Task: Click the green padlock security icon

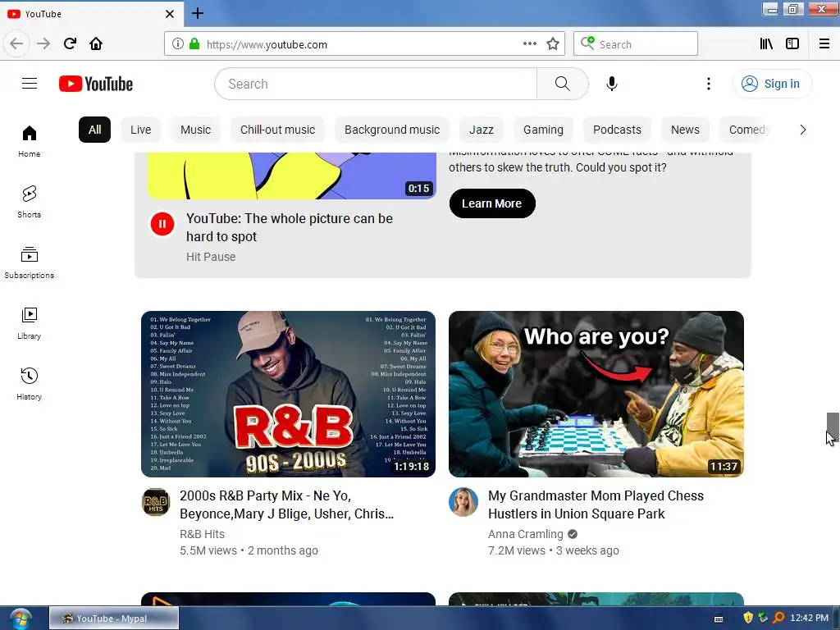Action: pos(194,44)
